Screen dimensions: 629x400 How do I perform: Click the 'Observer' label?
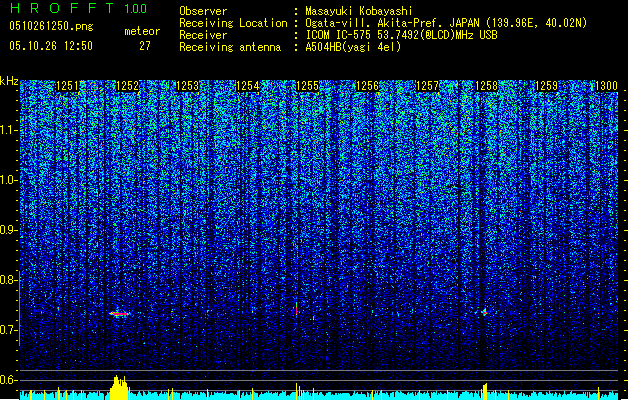coord(203,11)
